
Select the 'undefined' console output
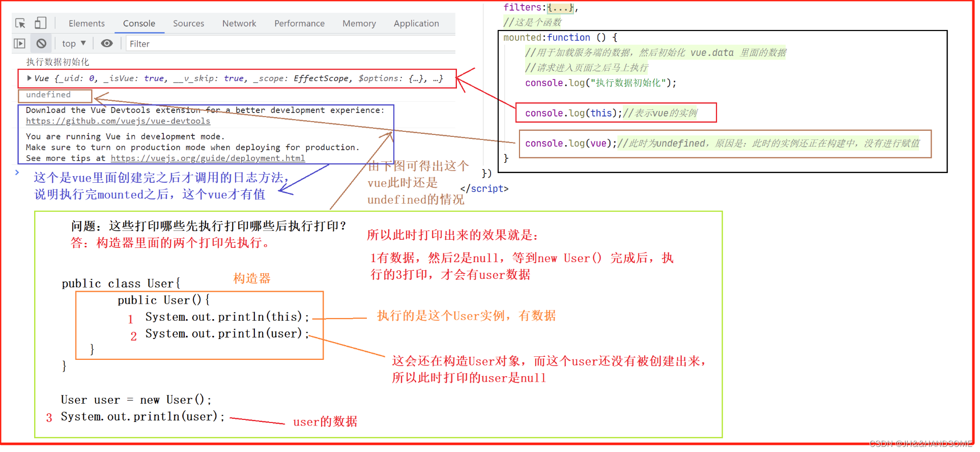pyautogui.click(x=48, y=95)
